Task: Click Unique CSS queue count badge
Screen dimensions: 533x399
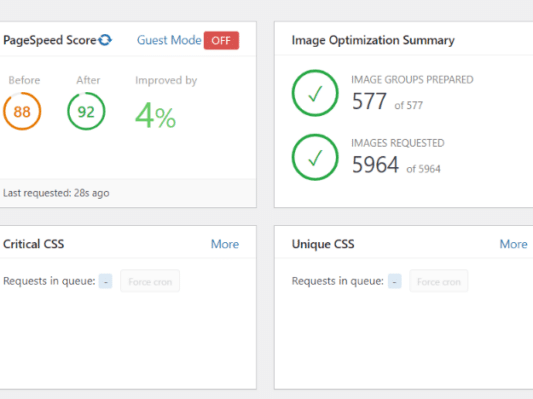Action: pyautogui.click(x=394, y=281)
